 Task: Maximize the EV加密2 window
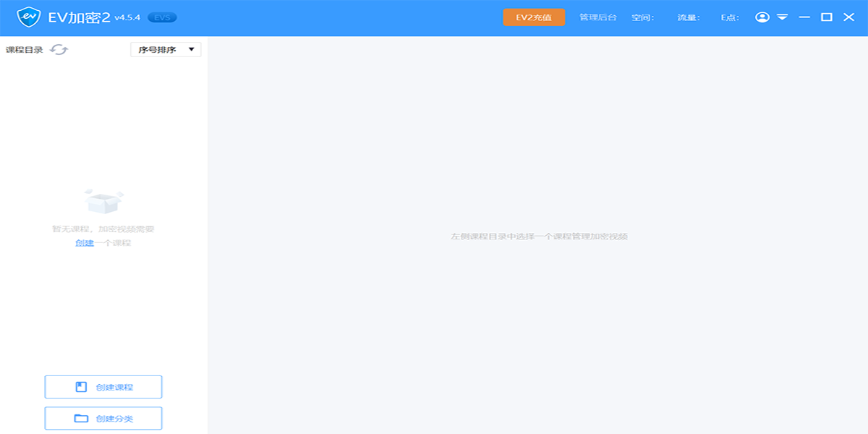(826, 17)
